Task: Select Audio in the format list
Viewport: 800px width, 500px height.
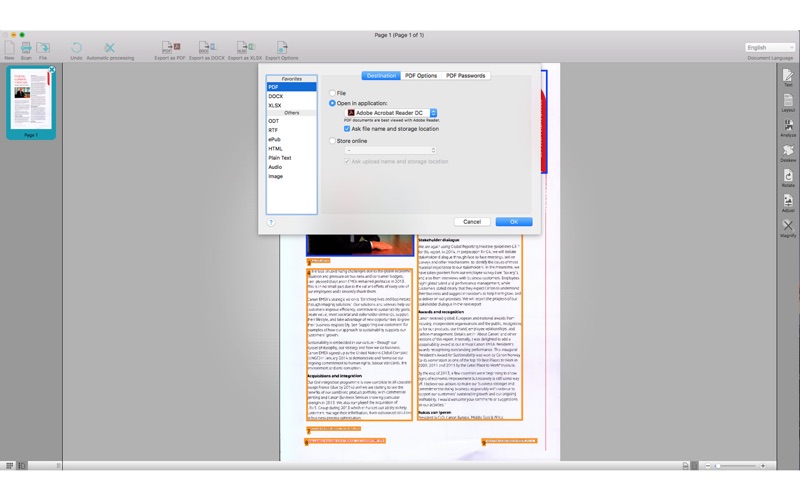Action: pyautogui.click(x=291, y=167)
